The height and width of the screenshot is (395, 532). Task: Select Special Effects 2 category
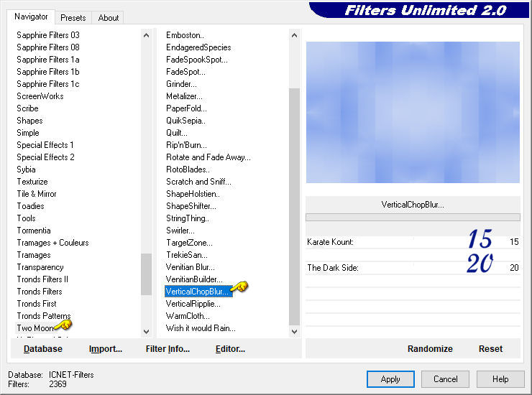point(45,157)
